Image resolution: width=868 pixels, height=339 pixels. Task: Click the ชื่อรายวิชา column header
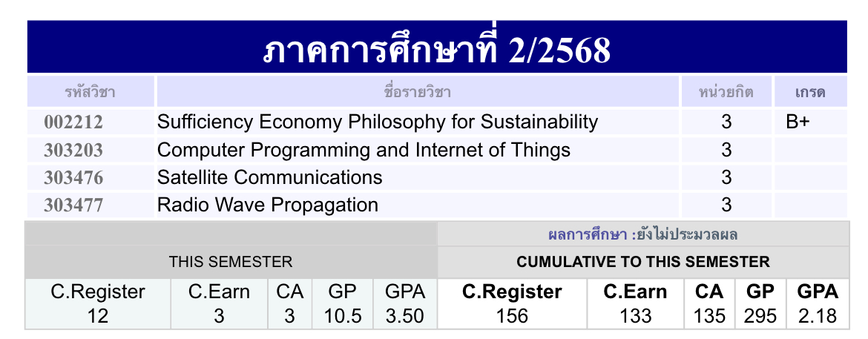[418, 93]
